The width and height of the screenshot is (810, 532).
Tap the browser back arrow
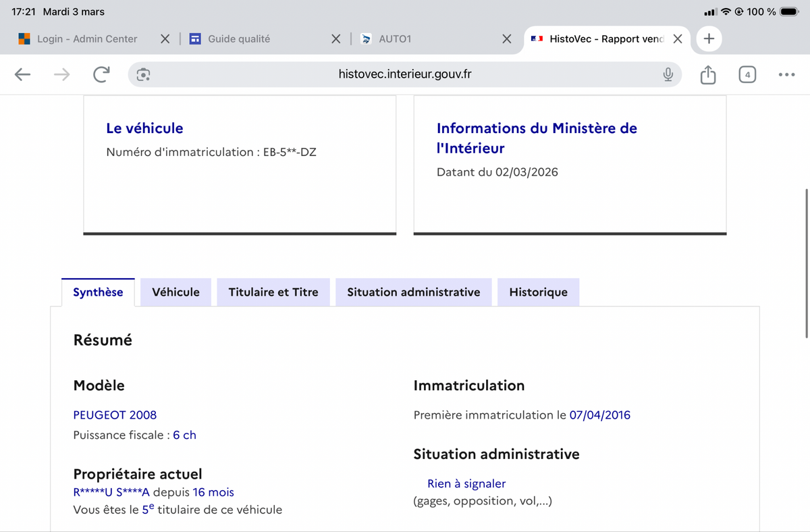[23, 75]
